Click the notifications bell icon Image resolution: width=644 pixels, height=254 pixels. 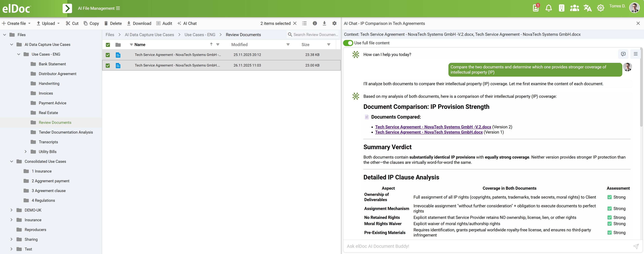pyautogui.click(x=549, y=8)
